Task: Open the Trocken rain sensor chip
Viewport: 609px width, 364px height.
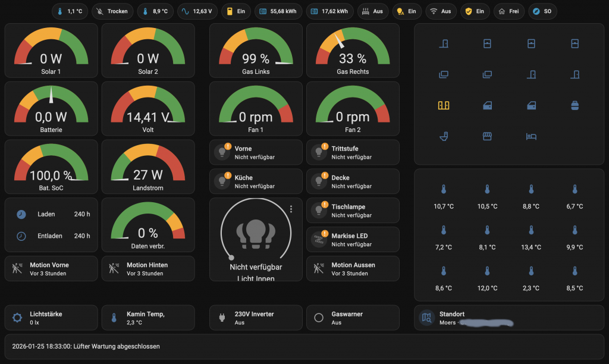Action: [x=112, y=11]
